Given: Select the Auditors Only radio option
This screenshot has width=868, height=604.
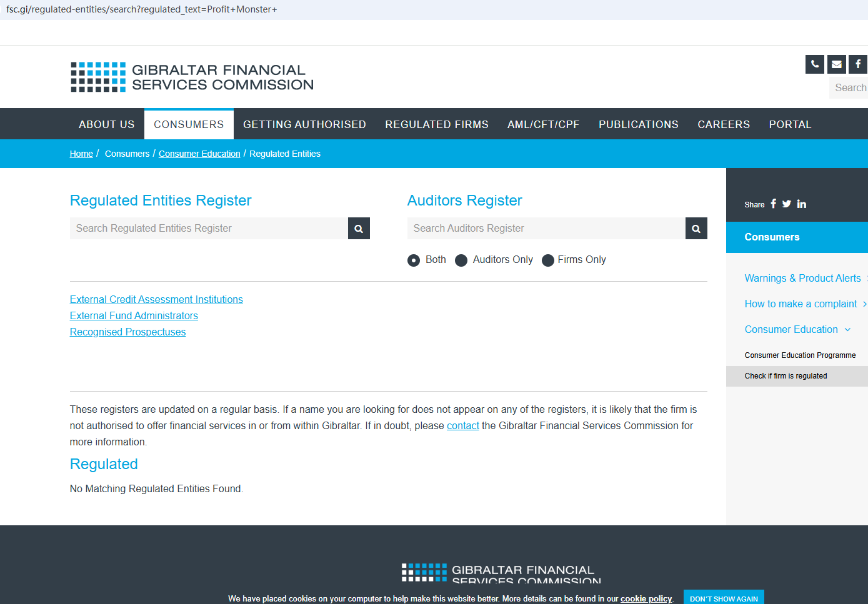Looking at the screenshot, I should (x=461, y=260).
